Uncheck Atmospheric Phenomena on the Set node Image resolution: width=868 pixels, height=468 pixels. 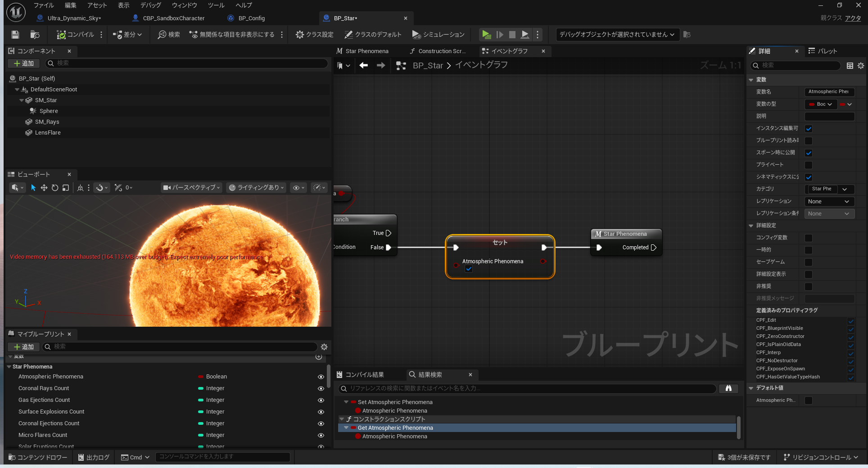point(469,269)
